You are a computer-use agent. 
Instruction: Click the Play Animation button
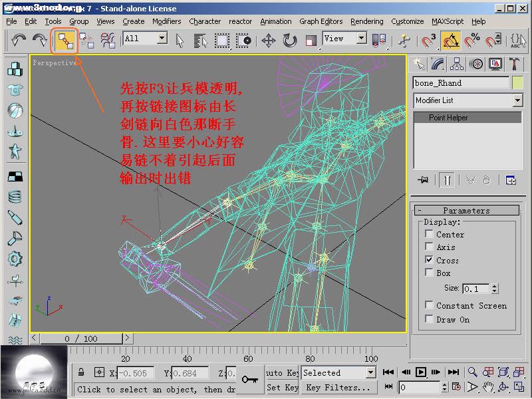coord(422,372)
